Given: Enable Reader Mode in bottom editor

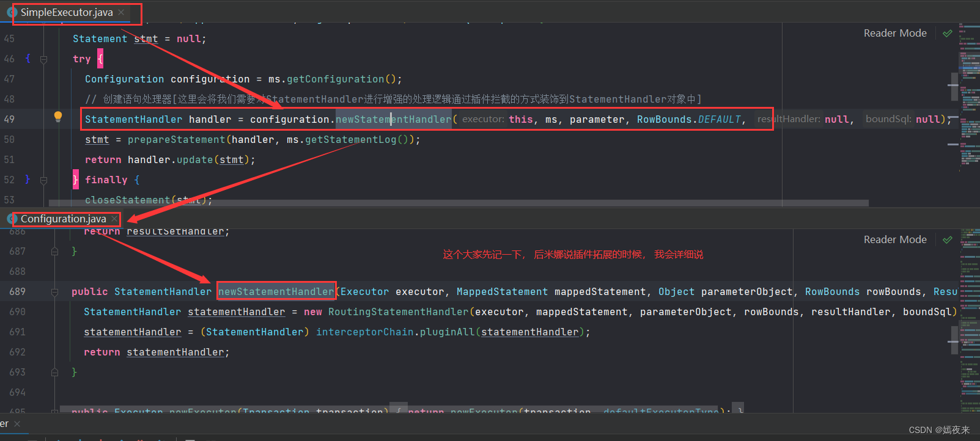Looking at the screenshot, I should [895, 239].
